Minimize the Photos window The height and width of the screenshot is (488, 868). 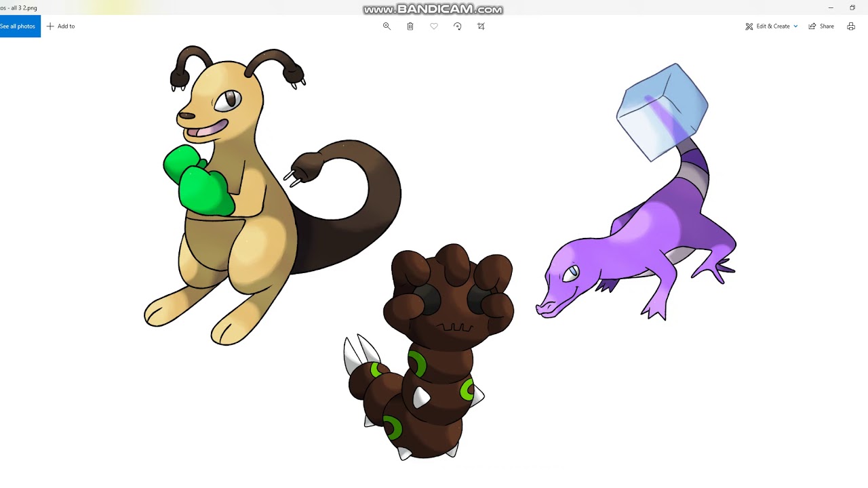tap(831, 7)
